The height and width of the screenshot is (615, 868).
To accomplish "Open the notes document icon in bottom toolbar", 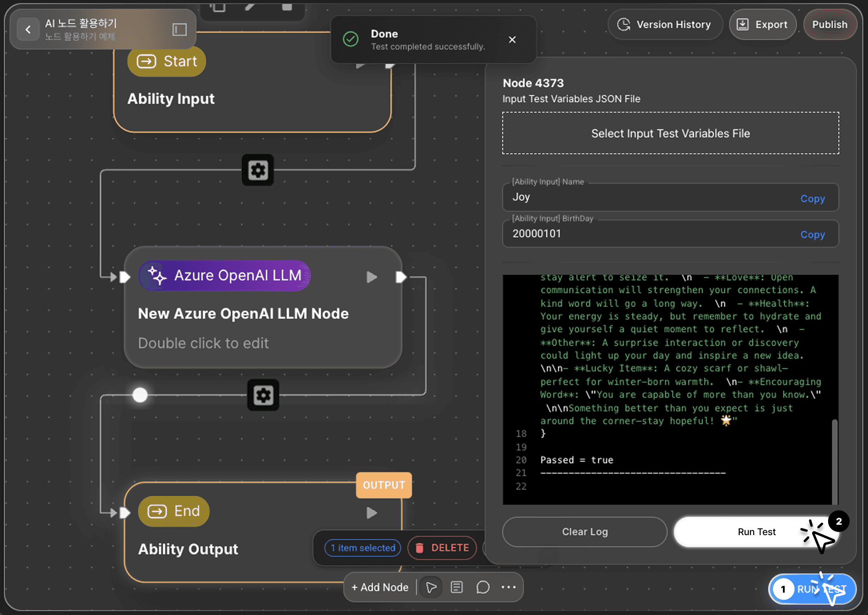I will (x=457, y=587).
